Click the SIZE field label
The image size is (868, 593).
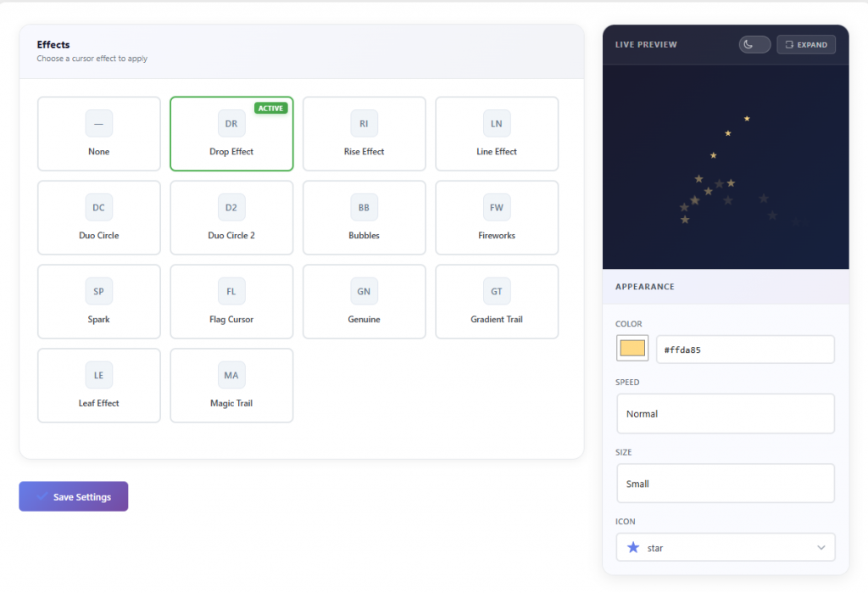click(623, 452)
